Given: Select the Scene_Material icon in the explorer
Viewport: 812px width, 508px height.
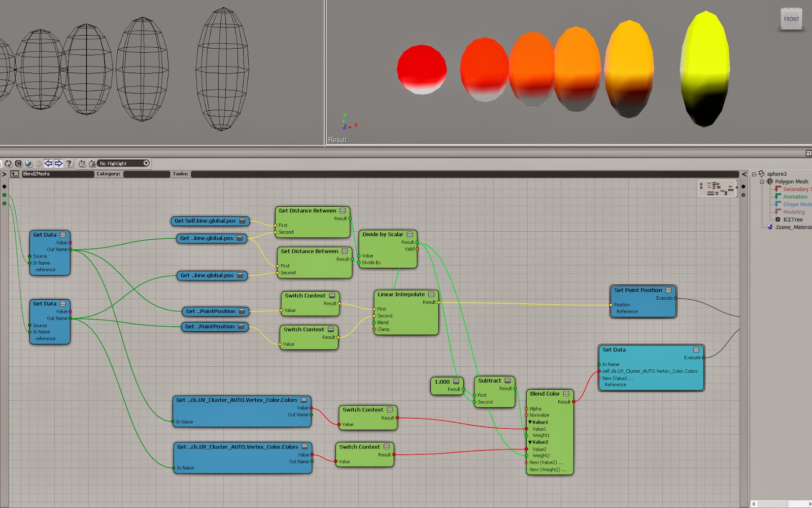Looking at the screenshot, I should point(769,227).
